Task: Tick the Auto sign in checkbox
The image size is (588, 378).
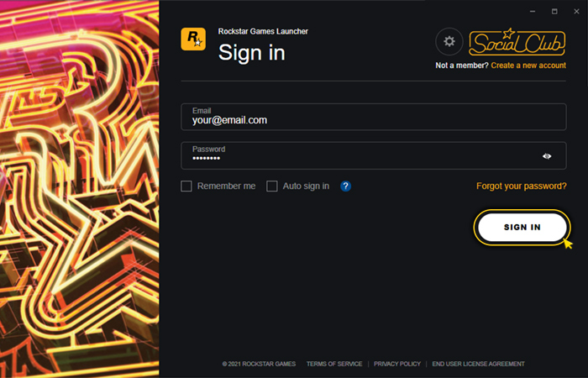Action: coord(272,186)
